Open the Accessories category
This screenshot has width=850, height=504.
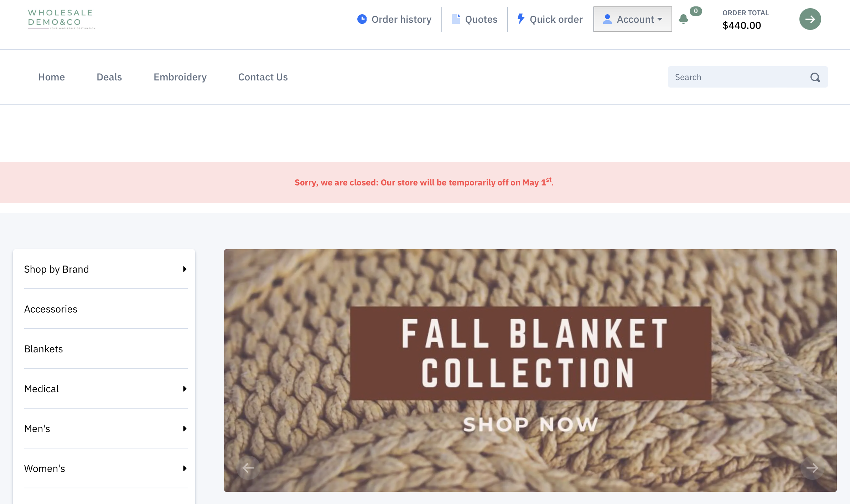coord(50,309)
